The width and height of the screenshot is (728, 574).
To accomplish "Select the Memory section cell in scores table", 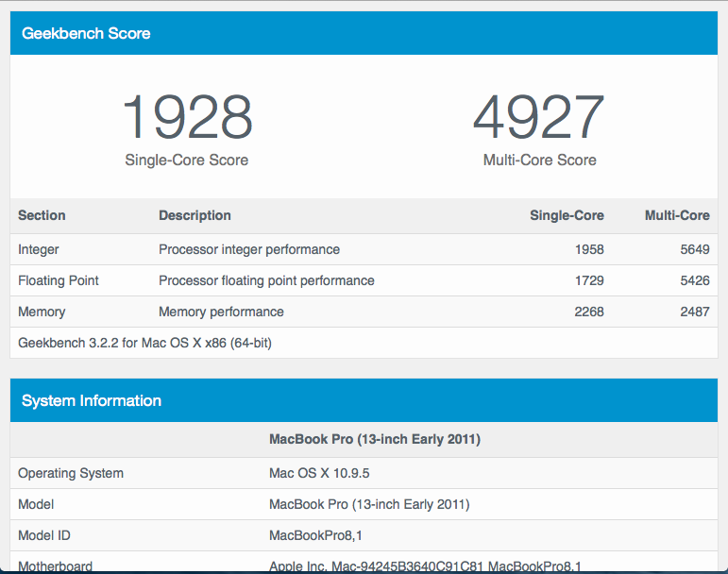I will pyautogui.click(x=42, y=312).
